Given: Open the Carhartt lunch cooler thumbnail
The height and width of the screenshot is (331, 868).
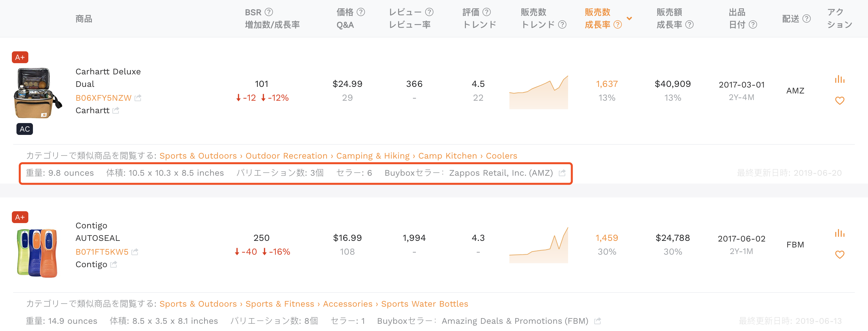Looking at the screenshot, I should (x=38, y=93).
